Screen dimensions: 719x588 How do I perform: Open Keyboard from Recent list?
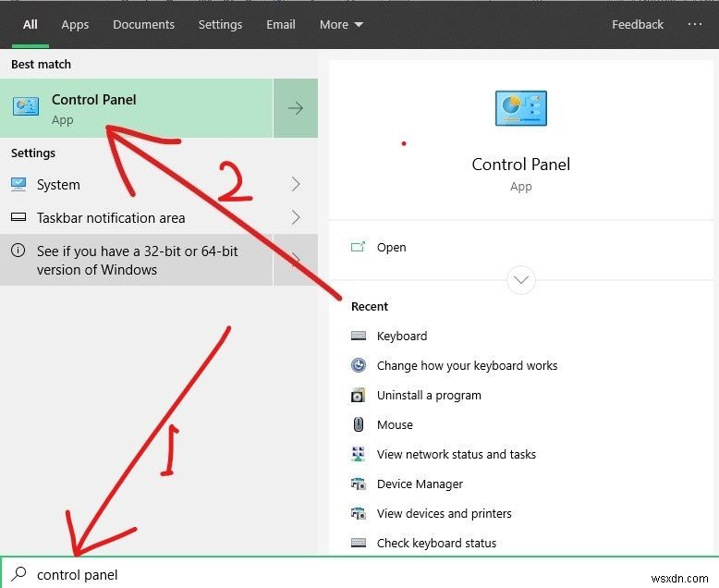[x=402, y=336]
